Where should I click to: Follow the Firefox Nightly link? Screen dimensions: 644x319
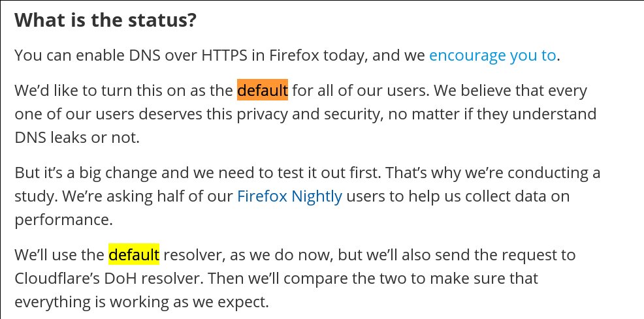click(x=289, y=196)
